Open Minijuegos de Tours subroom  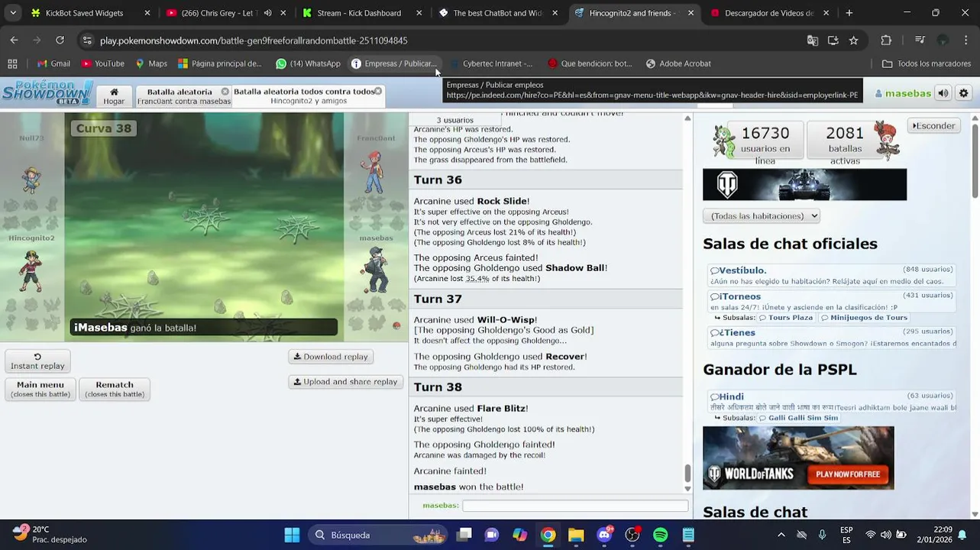click(x=864, y=318)
